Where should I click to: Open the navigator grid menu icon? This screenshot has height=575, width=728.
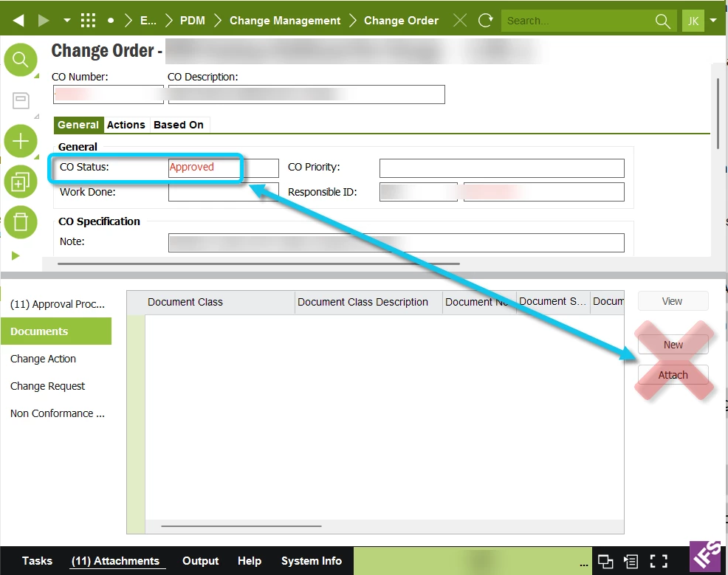[x=88, y=21]
